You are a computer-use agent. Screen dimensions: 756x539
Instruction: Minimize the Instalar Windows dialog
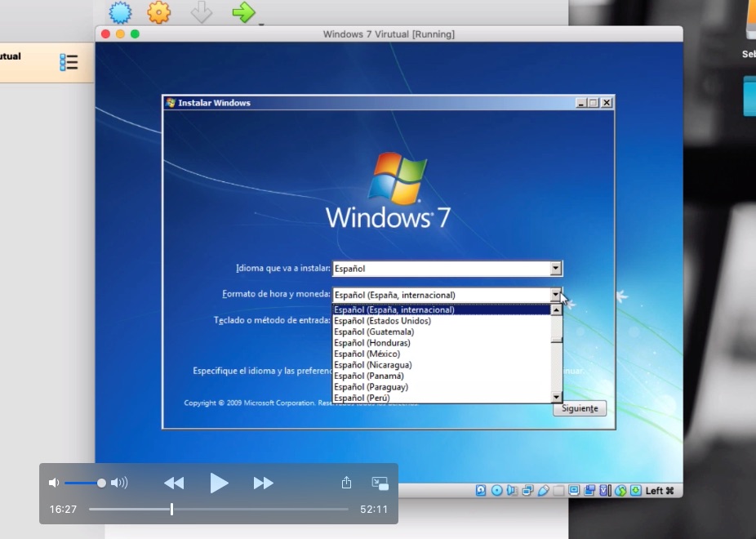click(581, 103)
